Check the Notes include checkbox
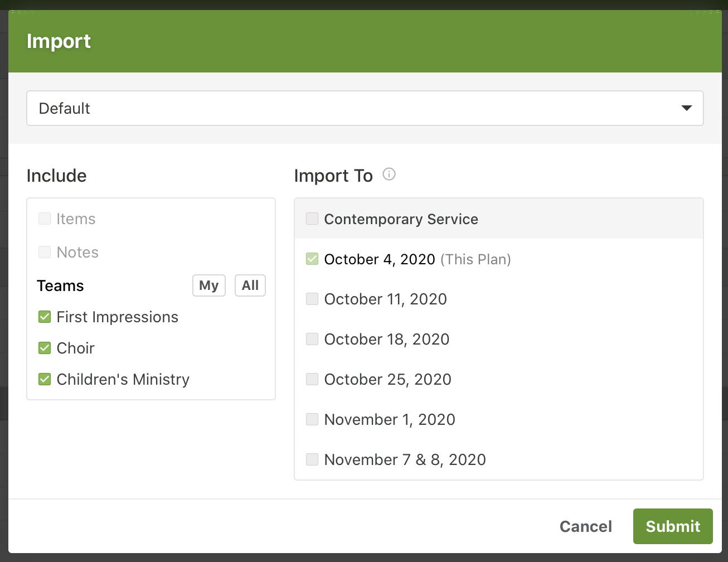This screenshot has height=562, width=728. pyautogui.click(x=45, y=252)
